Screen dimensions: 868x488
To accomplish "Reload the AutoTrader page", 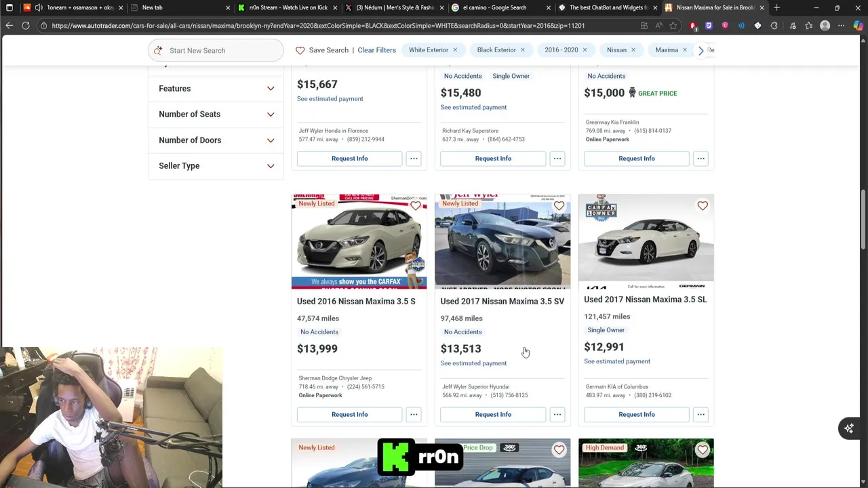I will 26,26.
